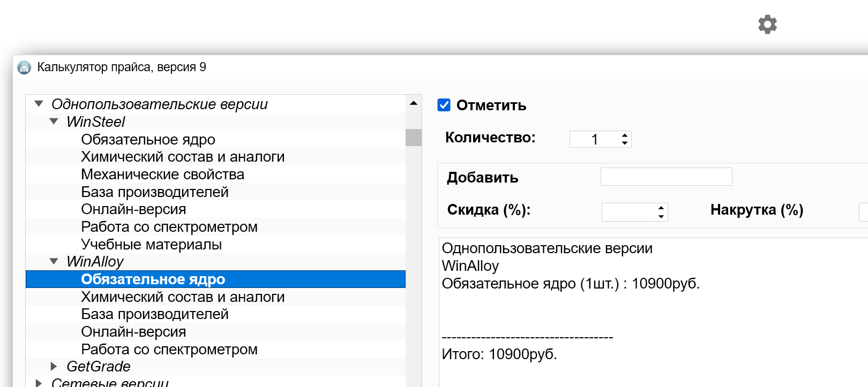868x387 pixels.
Task: Select Механические свойства under WinSteel
Action: (x=162, y=174)
